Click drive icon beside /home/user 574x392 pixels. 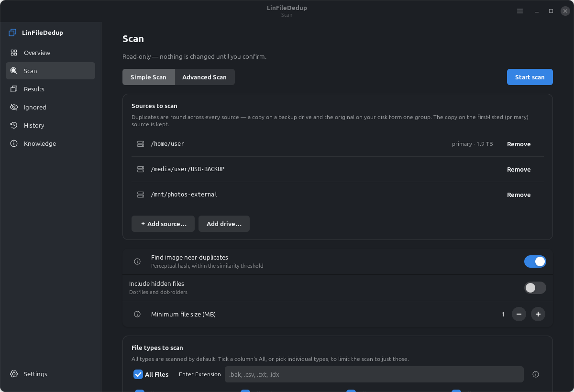pos(141,144)
